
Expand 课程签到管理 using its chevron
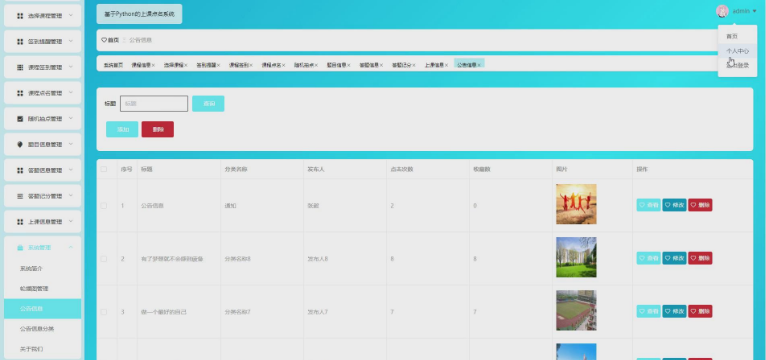71,67
